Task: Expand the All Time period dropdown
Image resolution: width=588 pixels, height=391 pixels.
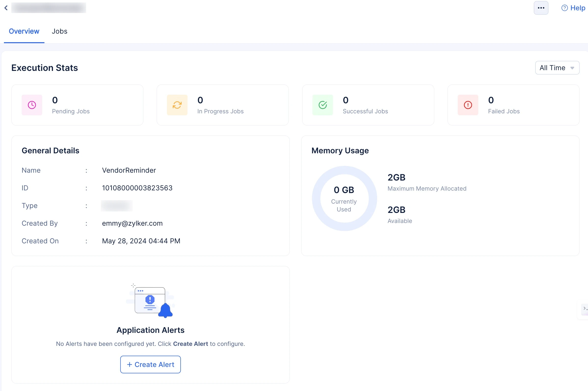Action: [557, 68]
